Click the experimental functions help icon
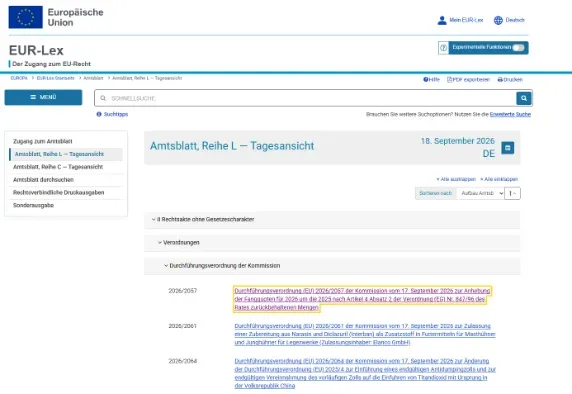The height and width of the screenshot is (394, 572). 443,48
